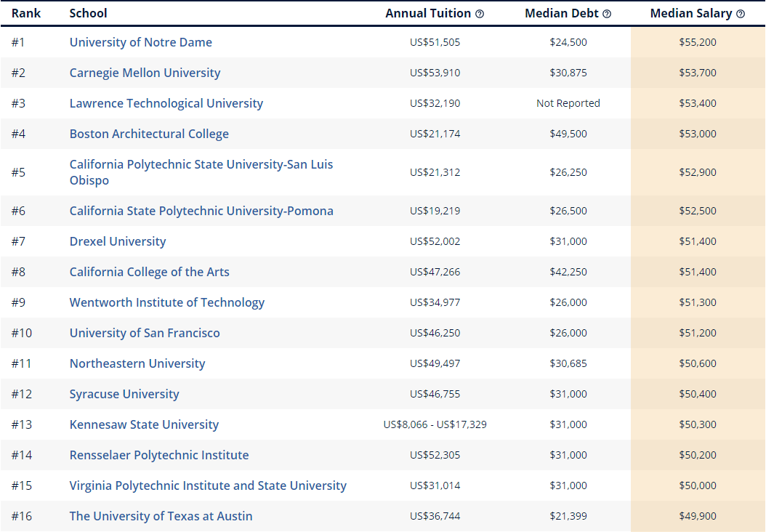This screenshot has height=532, width=766.
Task: Visit University of San Francisco link
Action: tap(145, 333)
